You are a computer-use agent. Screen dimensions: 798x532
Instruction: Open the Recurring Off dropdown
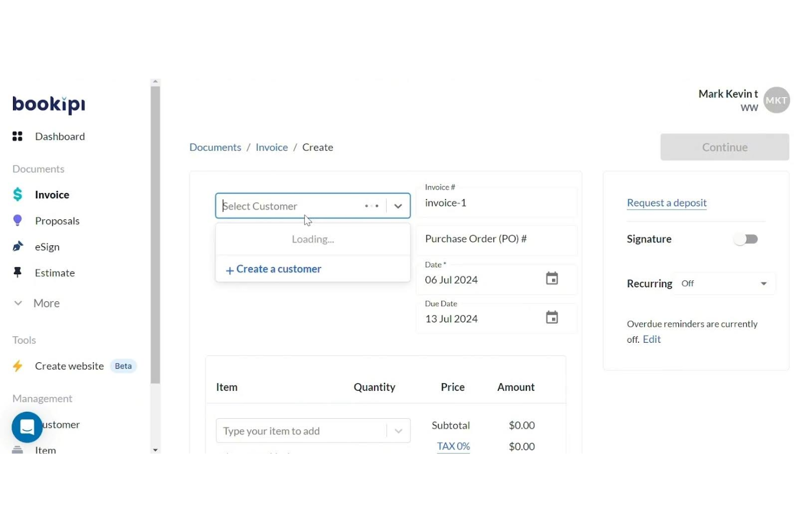[x=724, y=283]
